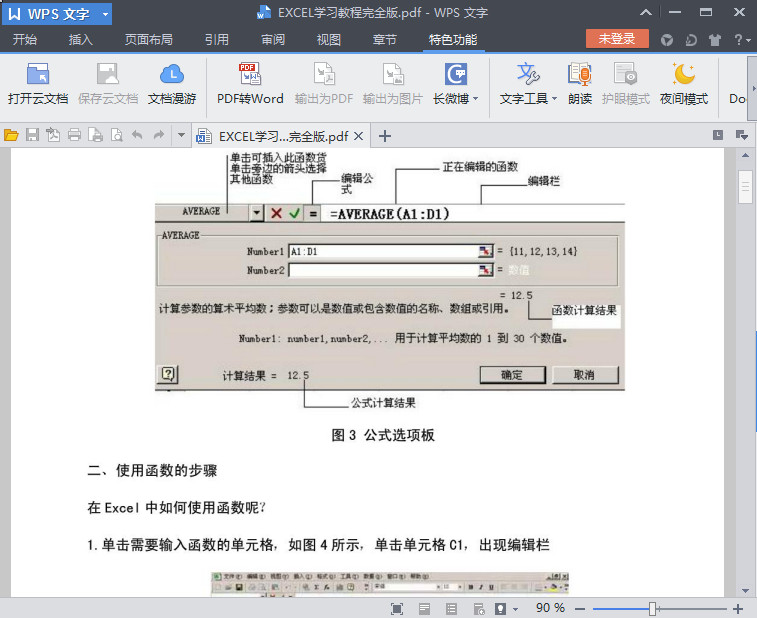Click the zoom slider handle
757x618 pixels.
coord(652,609)
